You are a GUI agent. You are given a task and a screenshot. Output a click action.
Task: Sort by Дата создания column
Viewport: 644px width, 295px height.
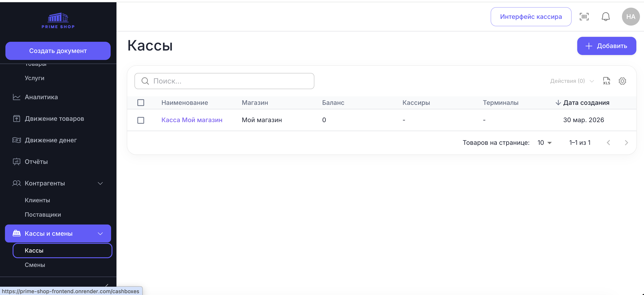pos(586,103)
